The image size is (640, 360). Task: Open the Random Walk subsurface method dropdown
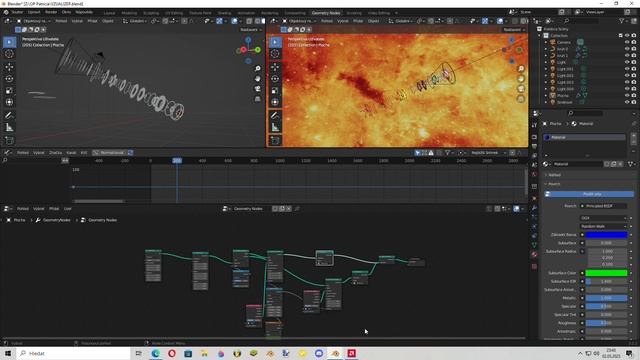[x=603, y=226]
